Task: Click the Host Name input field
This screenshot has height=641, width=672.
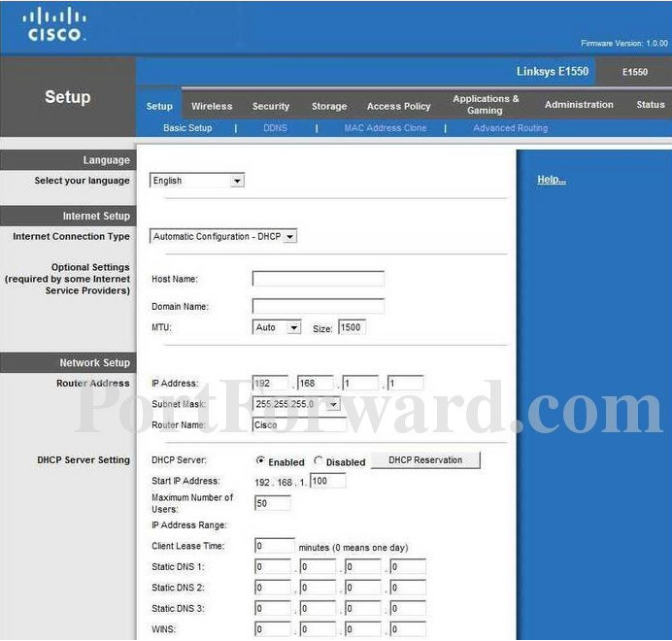Action: click(318, 279)
